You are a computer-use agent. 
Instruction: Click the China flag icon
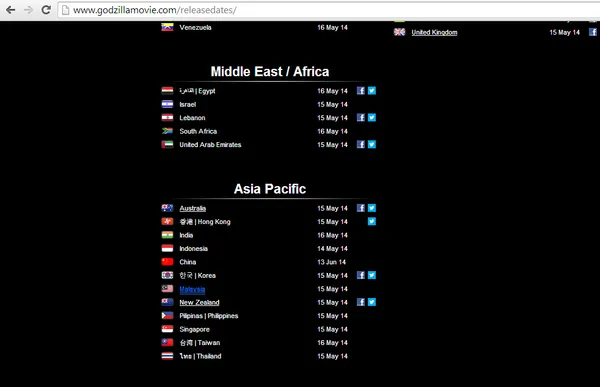pyautogui.click(x=167, y=261)
